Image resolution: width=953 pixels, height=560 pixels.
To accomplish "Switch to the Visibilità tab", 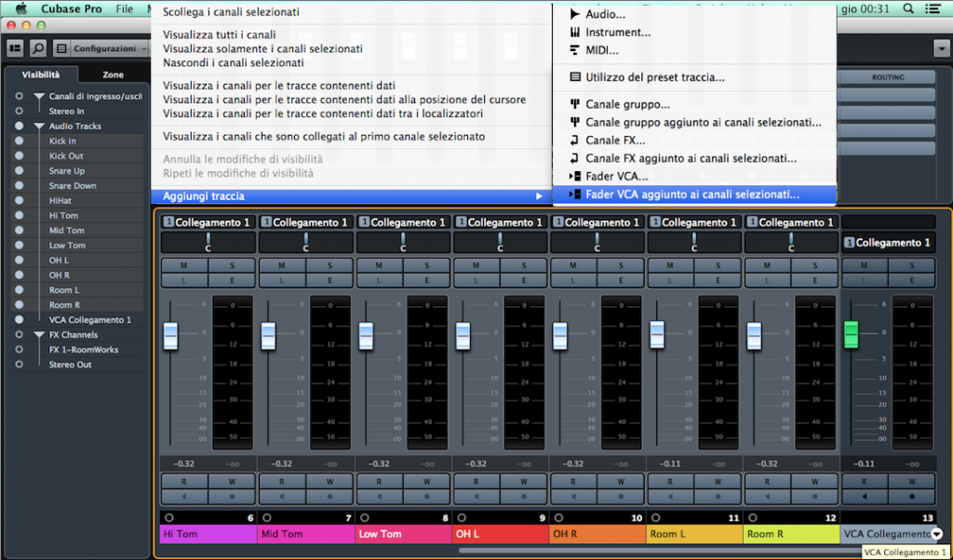I will tap(41, 74).
